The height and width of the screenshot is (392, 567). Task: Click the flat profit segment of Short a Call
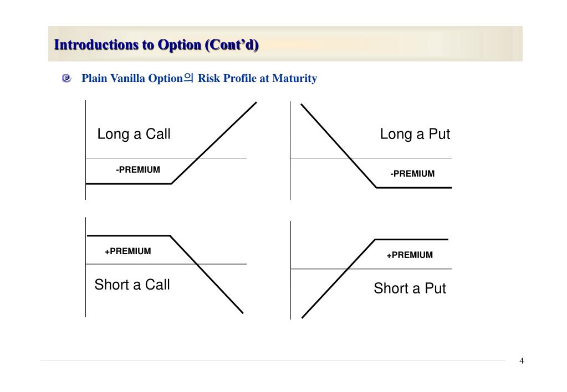[x=129, y=236]
